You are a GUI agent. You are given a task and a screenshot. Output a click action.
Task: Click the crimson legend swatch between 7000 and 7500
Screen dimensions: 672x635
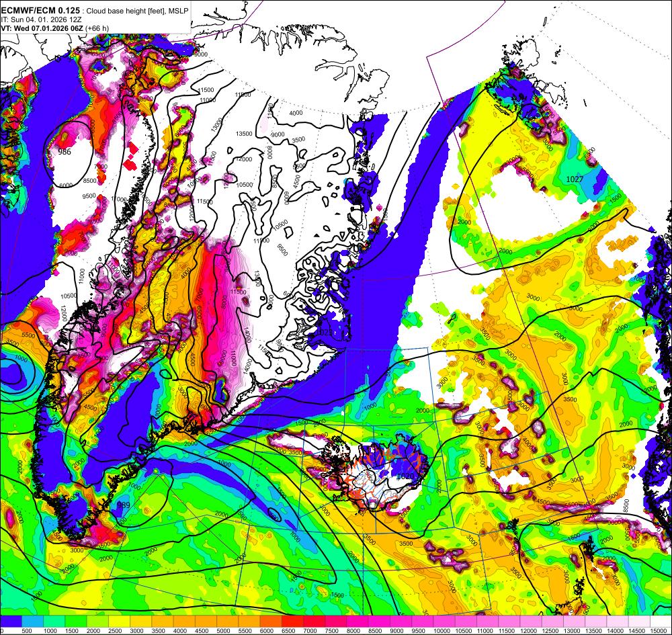pos(314,621)
